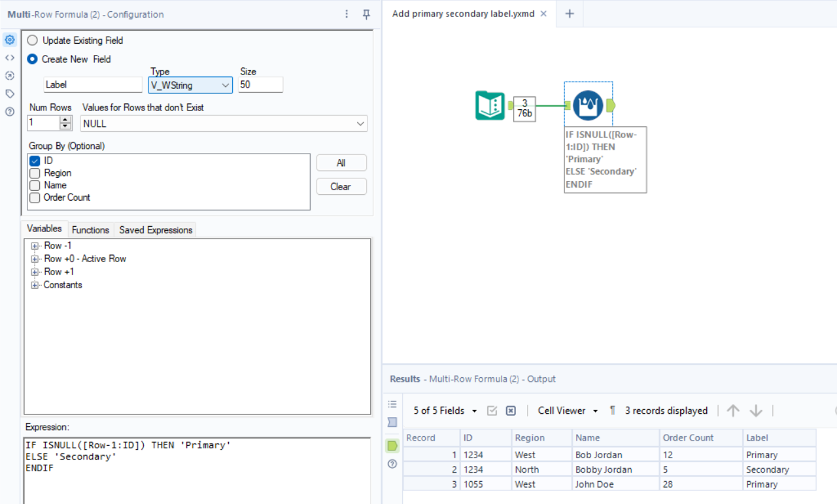837x504 pixels.
Task: Enable the Update Existing Field option
Action: pos(32,40)
